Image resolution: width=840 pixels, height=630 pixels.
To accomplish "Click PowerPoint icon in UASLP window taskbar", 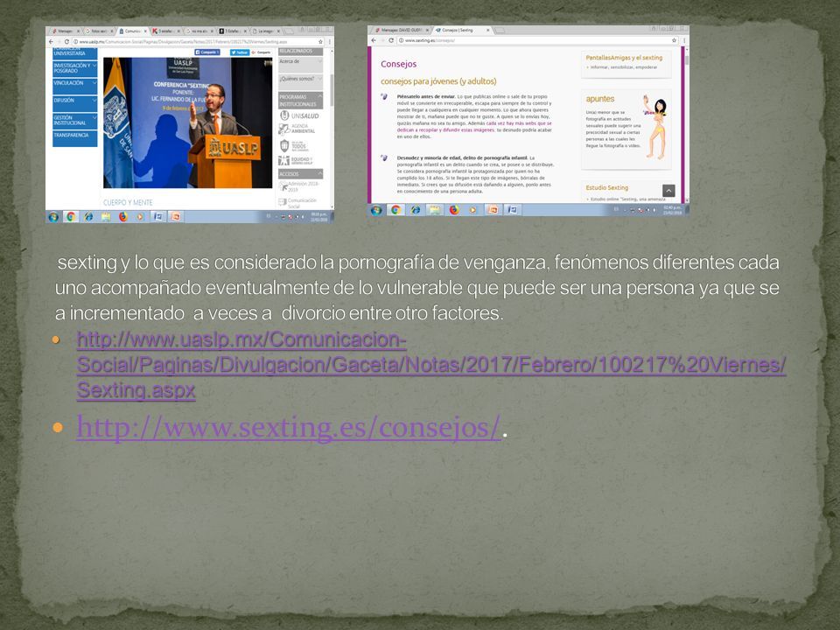I will pyautogui.click(x=175, y=216).
